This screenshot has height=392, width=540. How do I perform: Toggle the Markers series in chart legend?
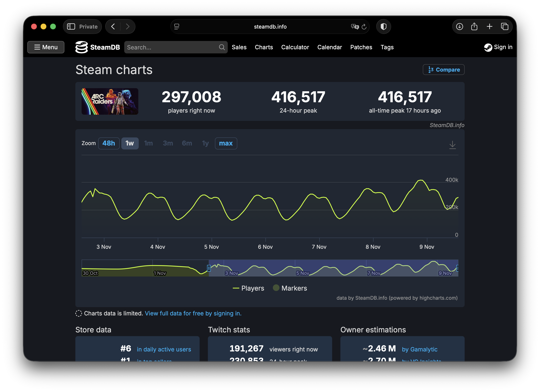tap(290, 288)
